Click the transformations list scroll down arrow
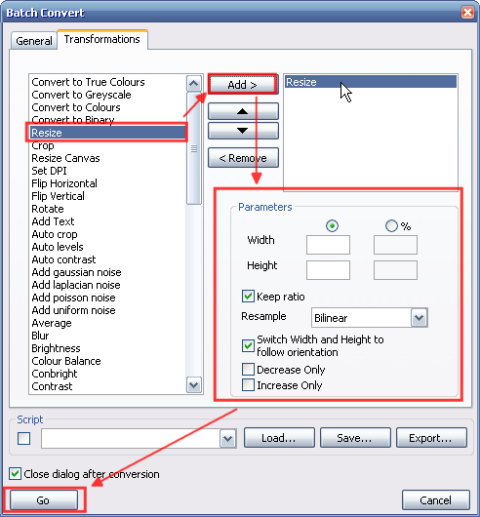480x517 pixels. pos(194,385)
